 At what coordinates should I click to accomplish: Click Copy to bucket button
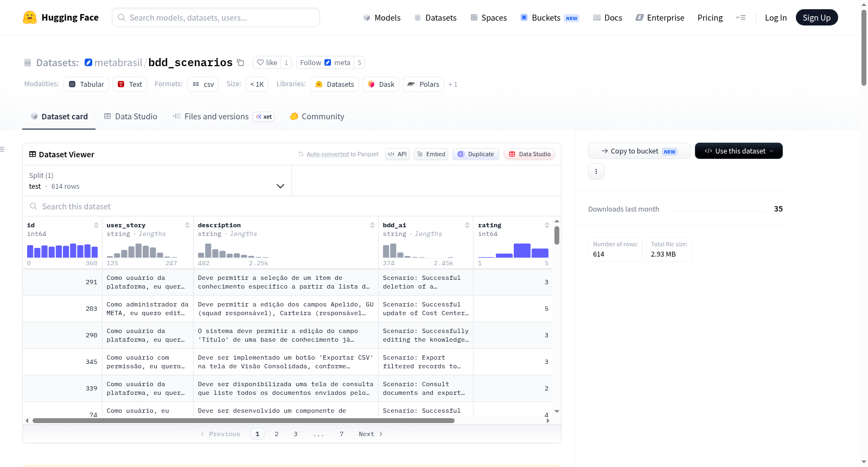639,151
